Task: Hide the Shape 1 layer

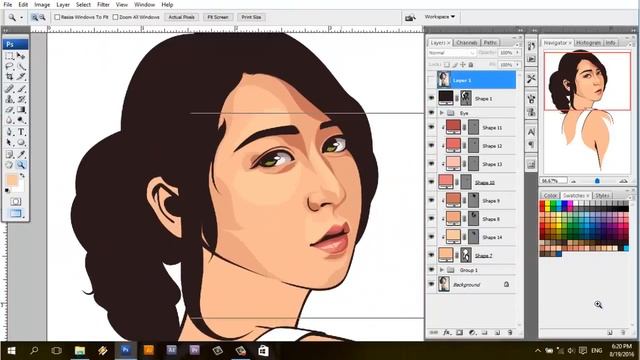Action: point(431,98)
